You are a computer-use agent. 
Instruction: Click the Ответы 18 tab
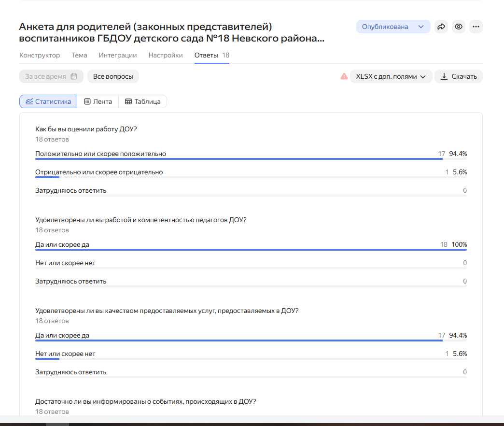211,55
